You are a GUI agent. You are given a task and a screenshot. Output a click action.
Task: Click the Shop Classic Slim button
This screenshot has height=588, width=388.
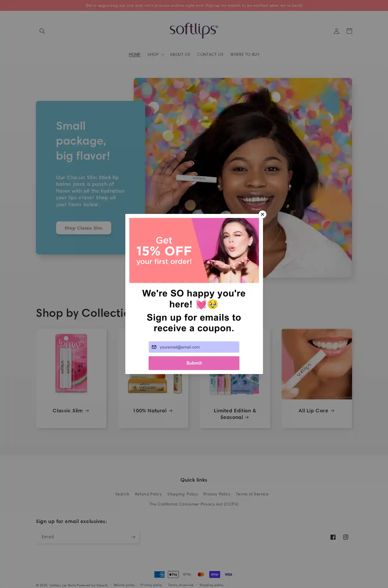pyautogui.click(x=84, y=228)
